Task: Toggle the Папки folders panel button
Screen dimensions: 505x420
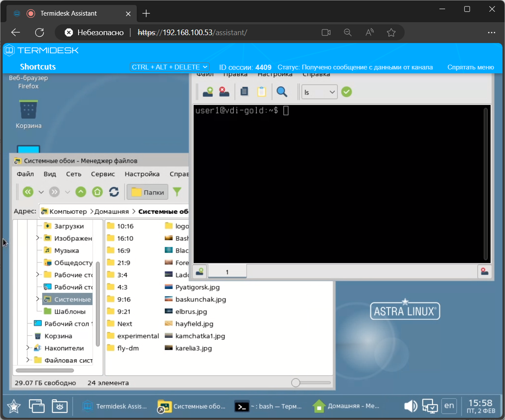Action: coord(148,192)
